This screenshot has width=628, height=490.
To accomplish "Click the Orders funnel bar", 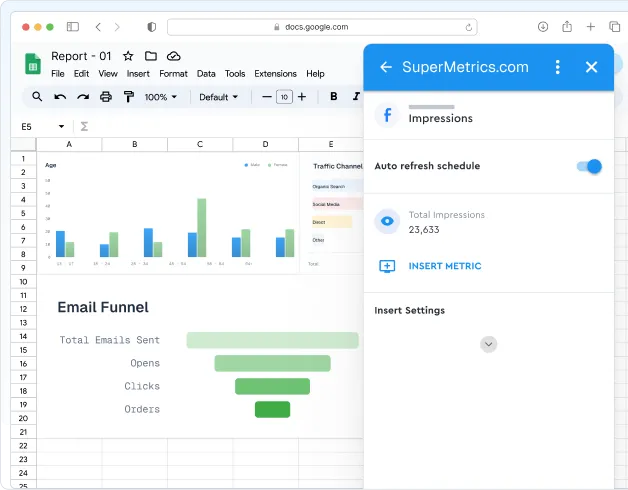I will pyautogui.click(x=272, y=409).
